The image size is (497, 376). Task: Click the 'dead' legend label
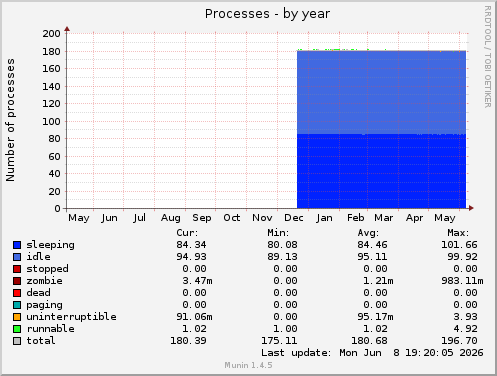[38, 293]
